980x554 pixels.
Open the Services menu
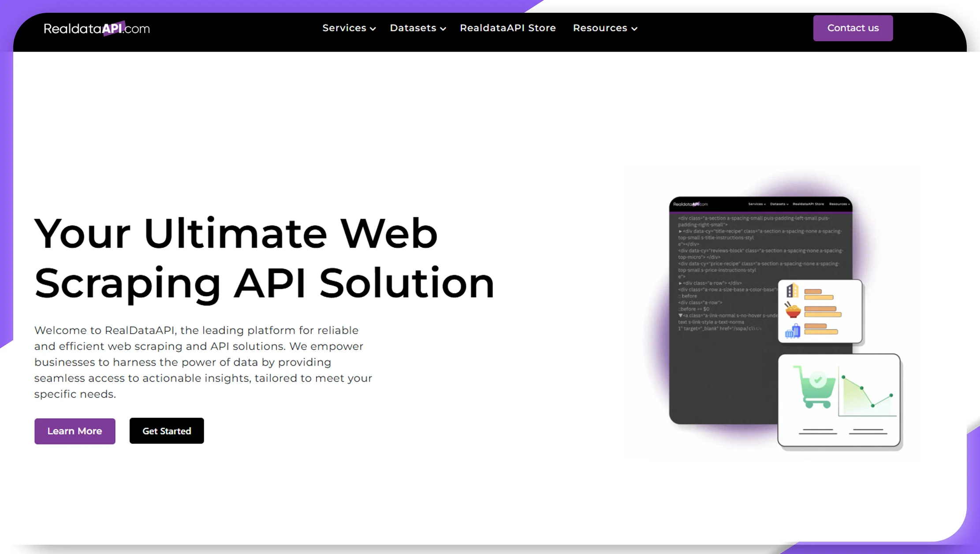point(349,28)
